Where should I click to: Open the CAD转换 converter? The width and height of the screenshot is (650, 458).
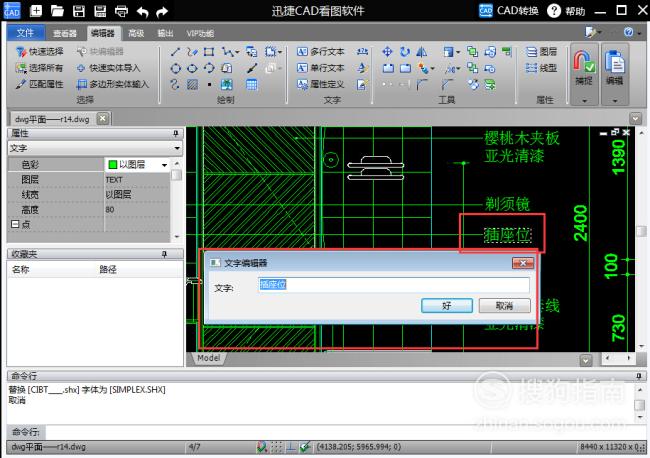tap(509, 11)
